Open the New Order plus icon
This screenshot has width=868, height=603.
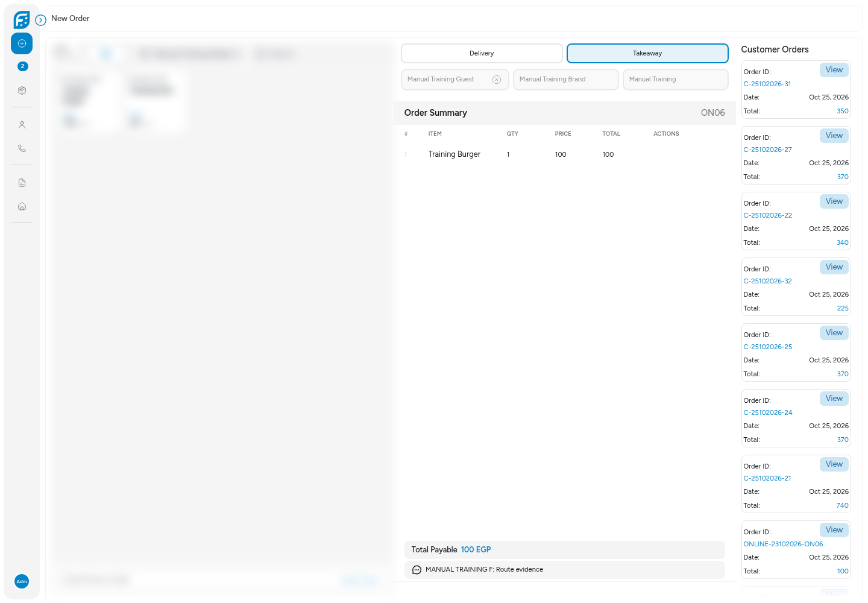pos(22,43)
